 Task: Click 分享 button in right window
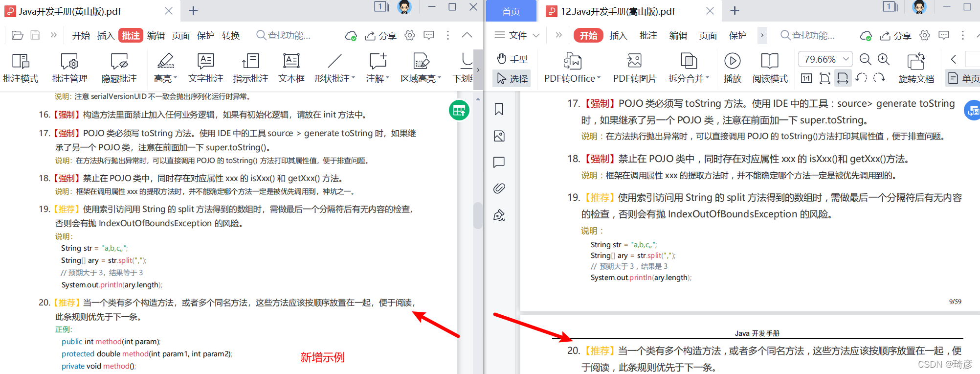coord(896,35)
